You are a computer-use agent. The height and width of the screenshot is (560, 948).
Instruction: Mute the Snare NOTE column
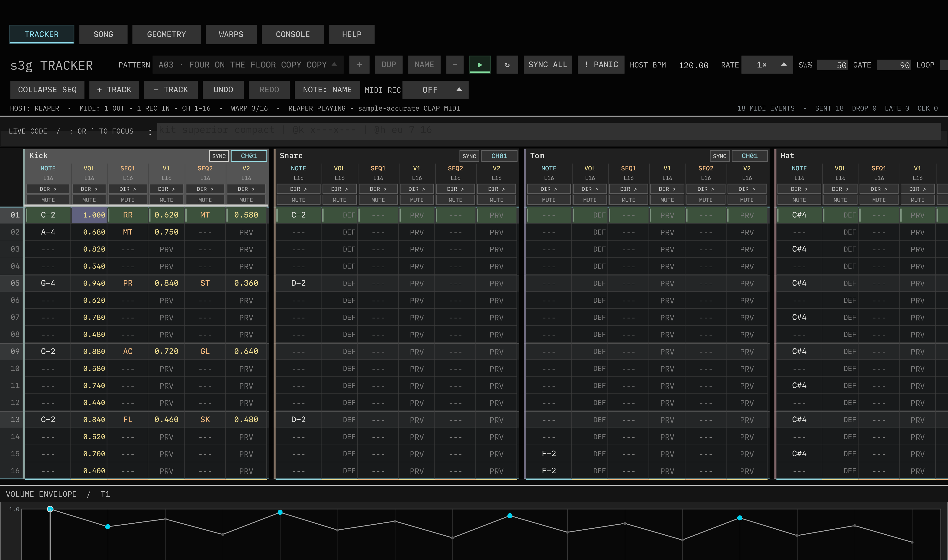click(x=299, y=200)
